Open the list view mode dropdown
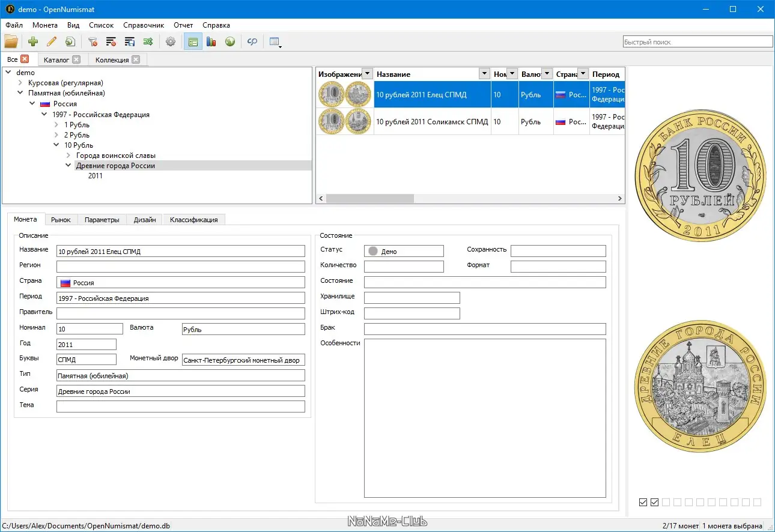The height and width of the screenshot is (532, 775). coord(276,42)
